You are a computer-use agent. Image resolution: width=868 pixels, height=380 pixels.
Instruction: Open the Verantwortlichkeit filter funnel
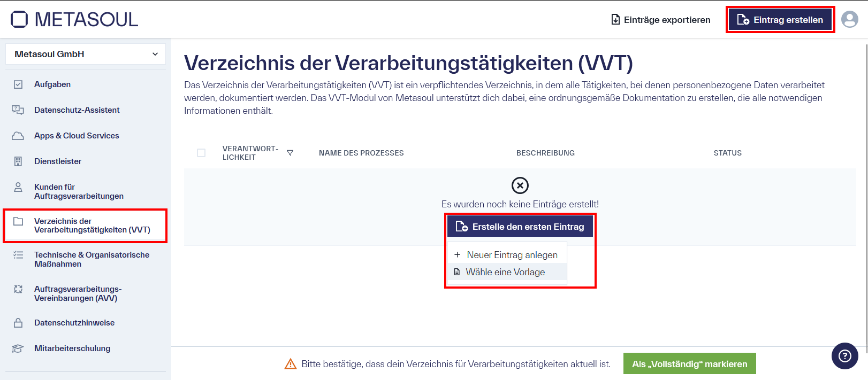pyautogui.click(x=290, y=153)
